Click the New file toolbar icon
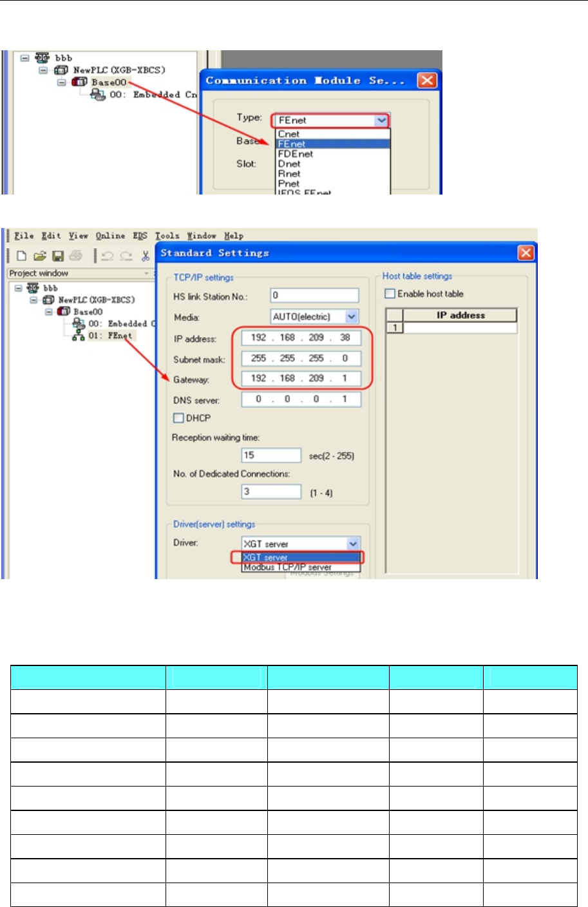The width and height of the screenshot is (588, 907). [21, 256]
